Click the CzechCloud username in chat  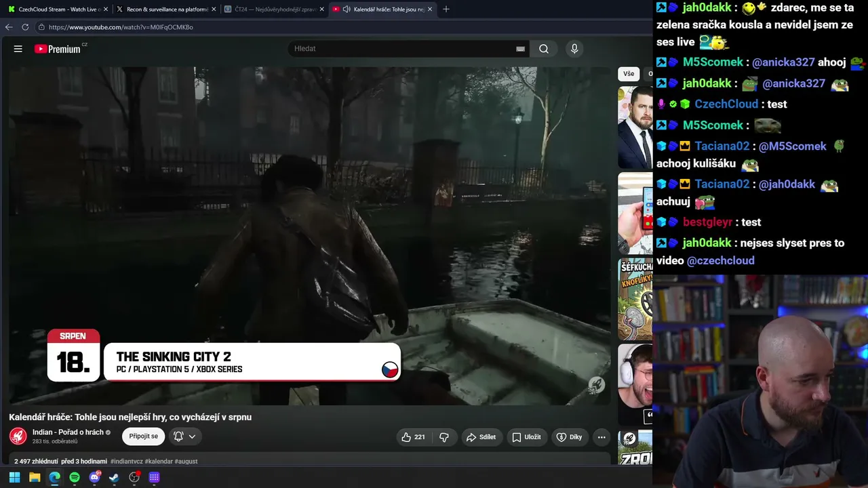pyautogui.click(x=726, y=104)
